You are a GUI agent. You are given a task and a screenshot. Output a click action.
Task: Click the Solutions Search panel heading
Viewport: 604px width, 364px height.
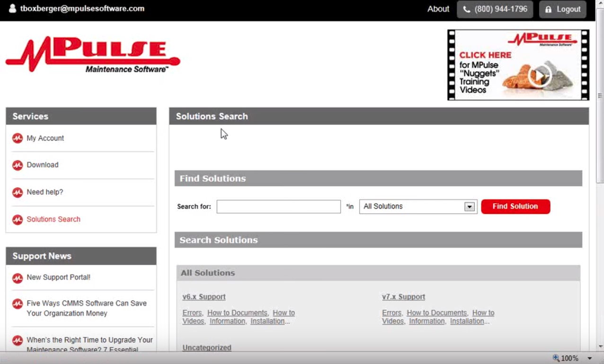click(x=379, y=116)
